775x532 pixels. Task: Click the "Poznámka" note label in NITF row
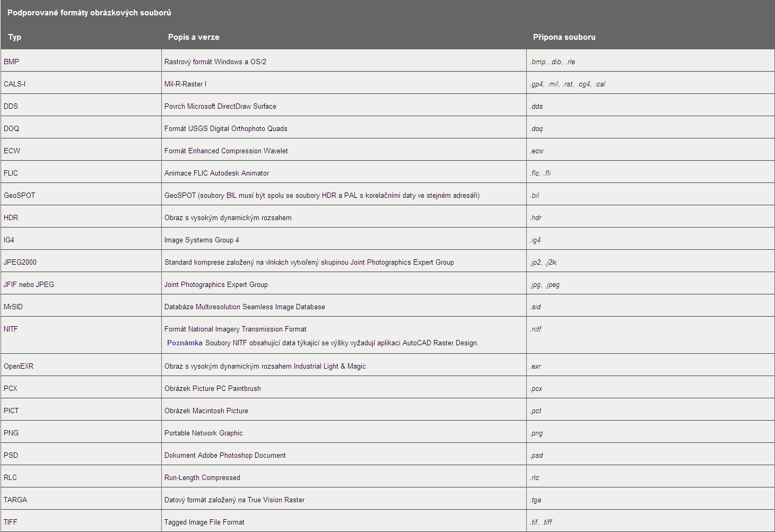point(185,343)
